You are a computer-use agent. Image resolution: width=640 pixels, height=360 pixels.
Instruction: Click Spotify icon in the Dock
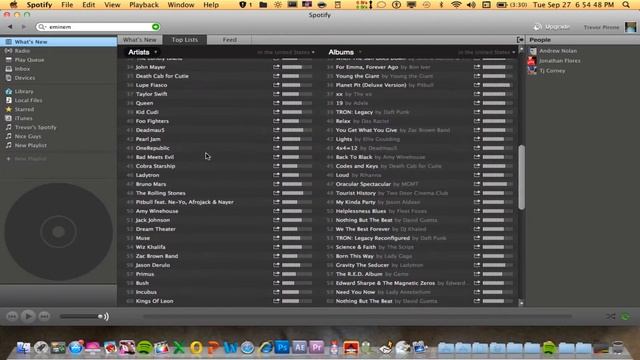click(144, 347)
